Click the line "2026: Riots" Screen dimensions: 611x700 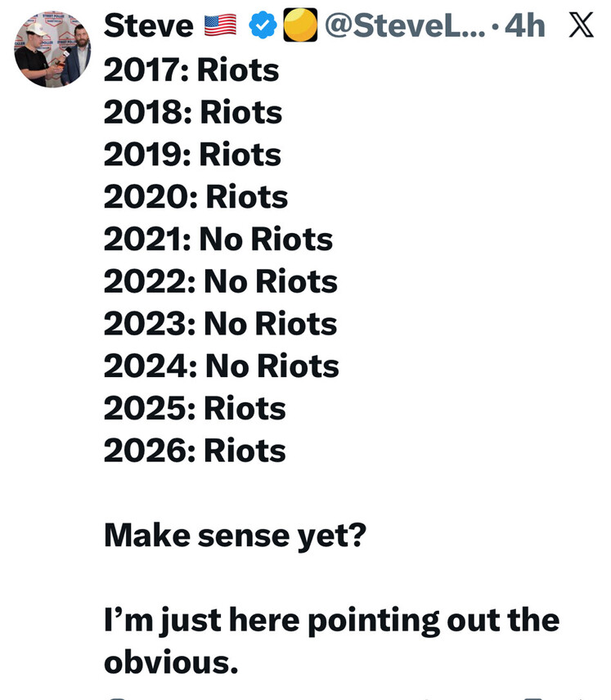point(195,451)
